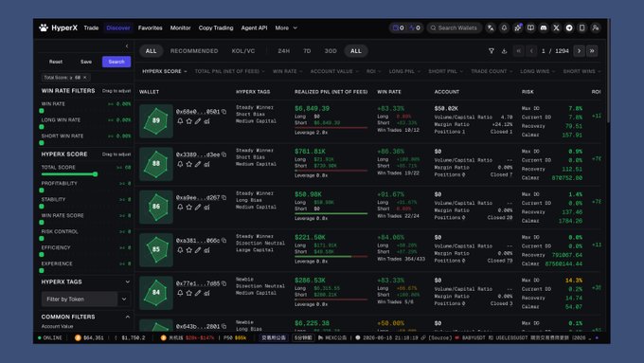
Task: Open the Monitor tab
Action: click(x=180, y=27)
